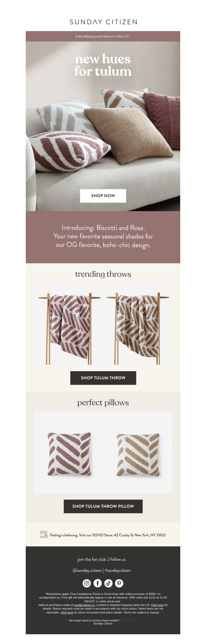The width and height of the screenshot is (206, 644).
Task: Click the free shipping and returns banner
Action: pos(103,36)
